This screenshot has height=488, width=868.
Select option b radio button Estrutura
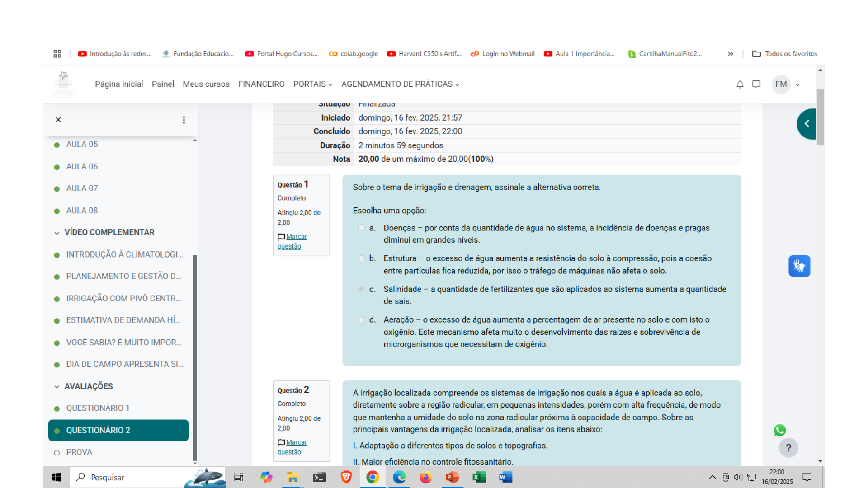(361, 258)
